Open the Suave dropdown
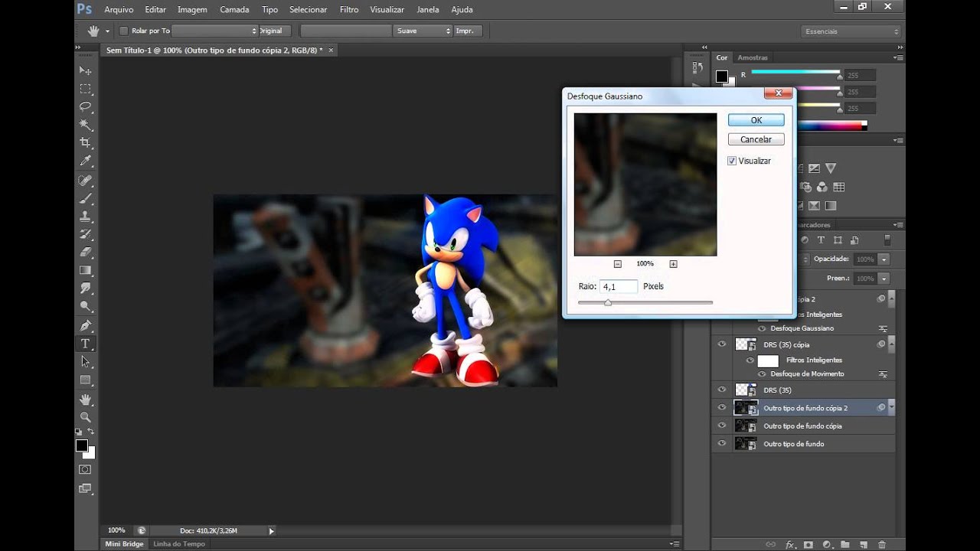The image size is (980, 551). click(424, 31)
